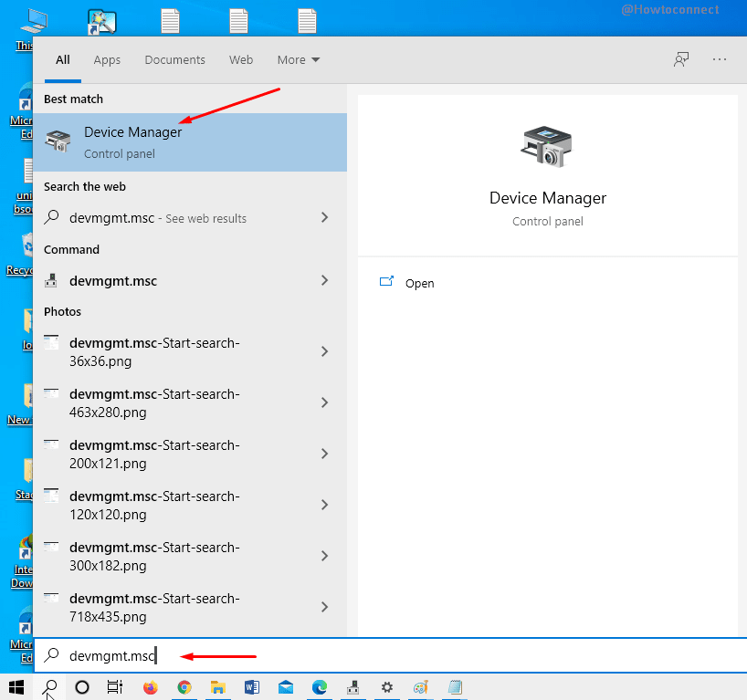Expand chevron for the 718x435.png photo
The image size is (747, 700).
click(x=324, y=607)
